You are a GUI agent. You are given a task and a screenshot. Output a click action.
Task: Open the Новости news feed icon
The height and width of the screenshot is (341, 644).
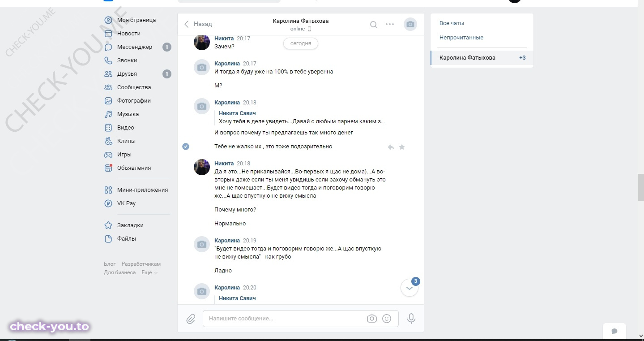click(x=108, y=34)
